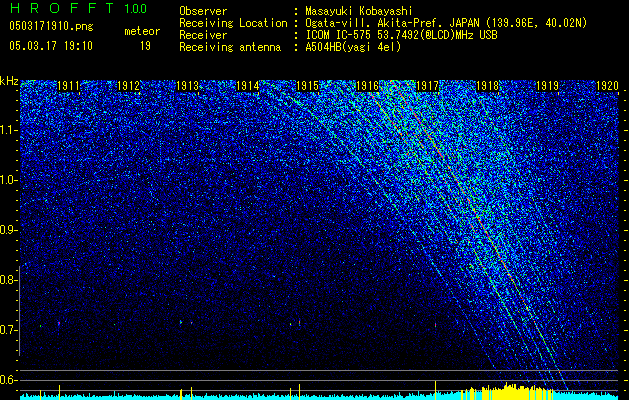The width and height of the screenshot is (629, 400).
Task: Select the filename 0503171910.png
Action: pyautogui.click(x=51, y=26)
